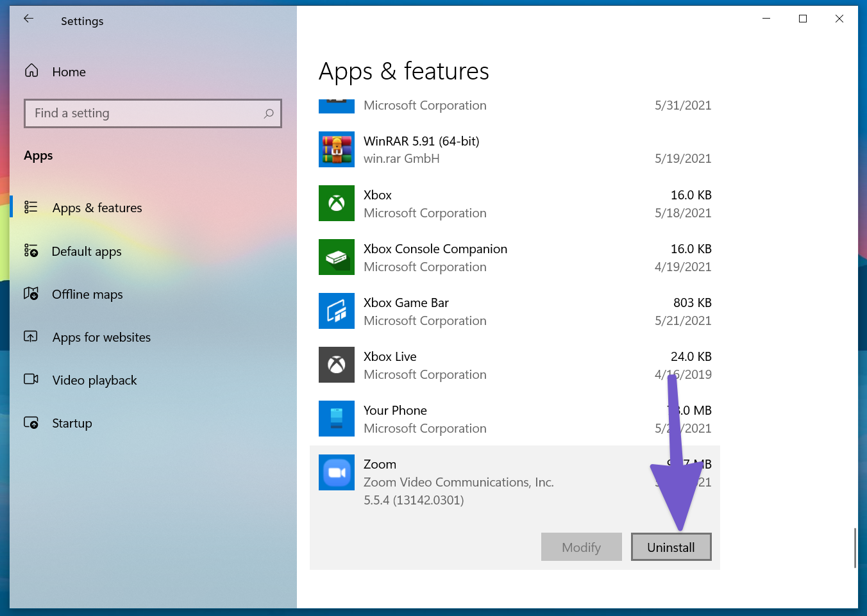Select the Video playback sidebar icon

tap(31, 379)
